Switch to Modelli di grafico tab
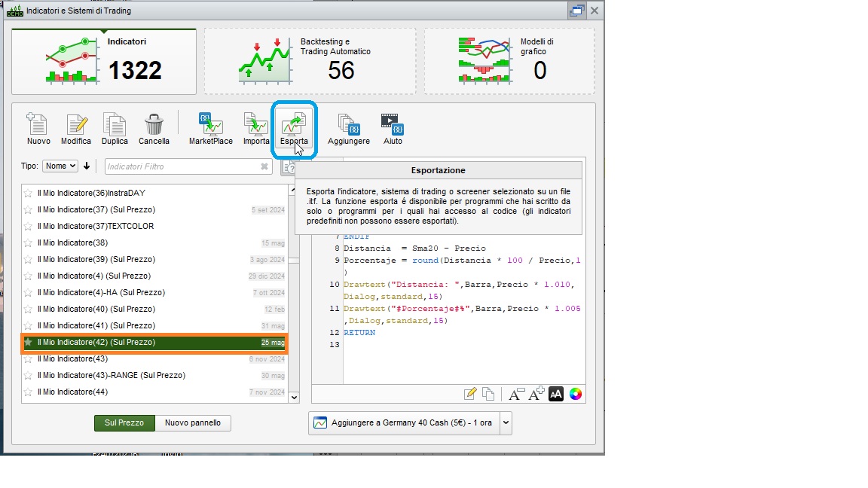The image size is (868, 488). click(509, 62)
